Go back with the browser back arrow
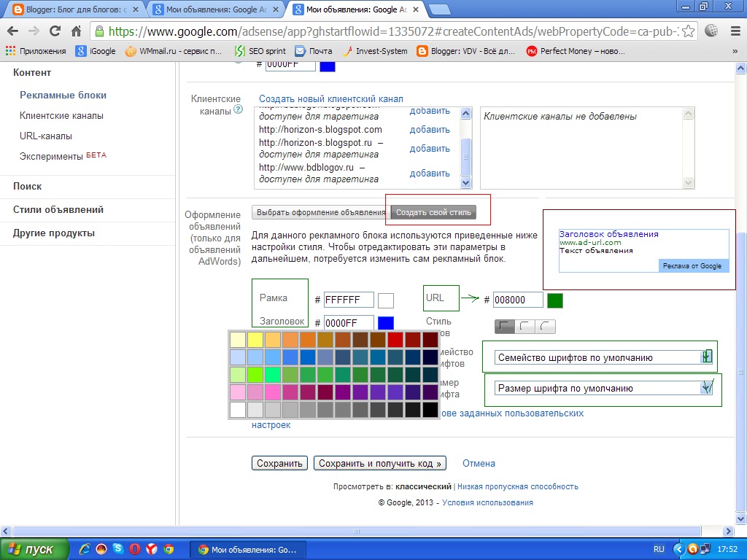747x560 pixels. click(13, 31)
